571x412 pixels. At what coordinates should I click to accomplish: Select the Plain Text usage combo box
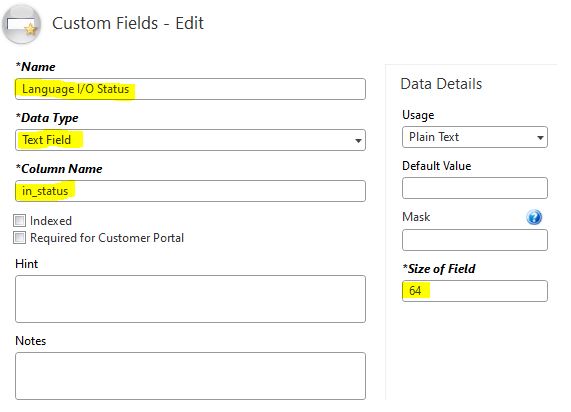475,137
